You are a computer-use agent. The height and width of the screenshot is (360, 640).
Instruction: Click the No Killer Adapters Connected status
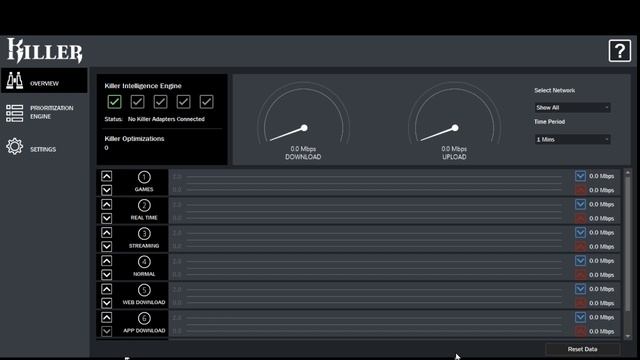point(166,119)
